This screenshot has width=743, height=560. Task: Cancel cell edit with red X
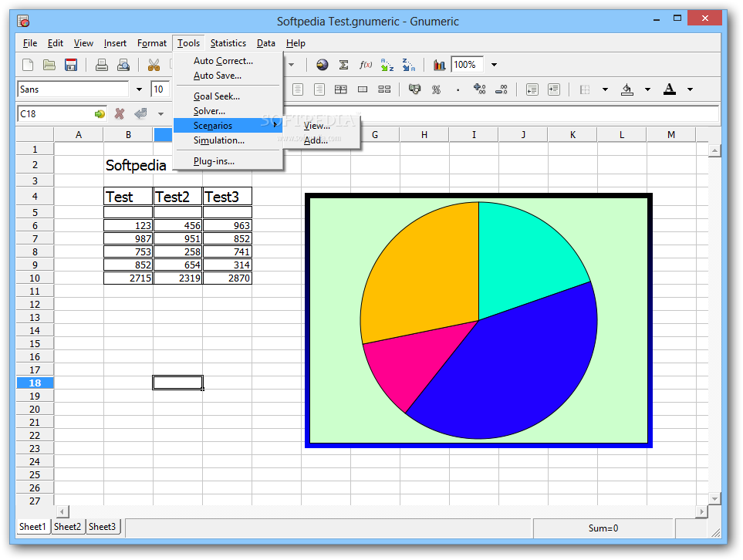[x=120, y=113]
